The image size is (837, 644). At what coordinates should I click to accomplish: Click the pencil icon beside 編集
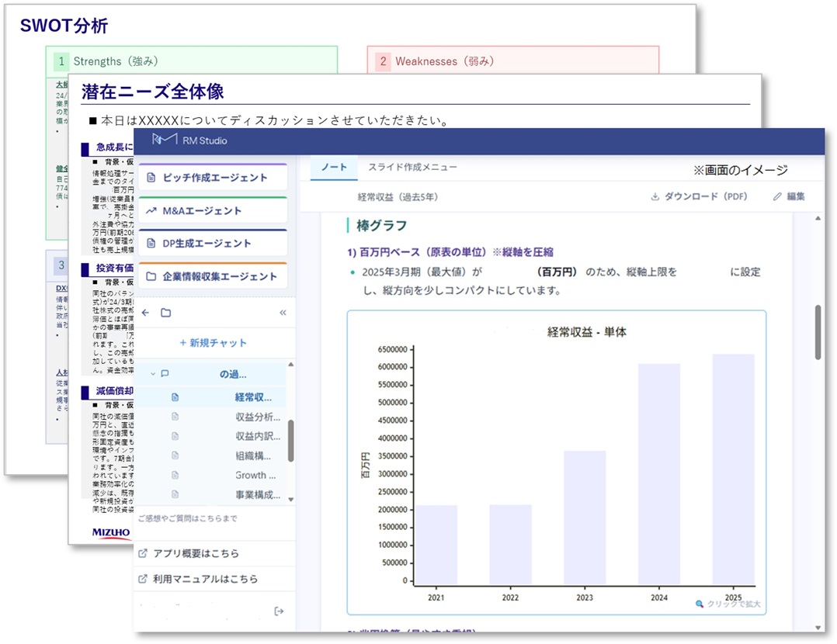pyautogui.click(x=777, y=197)
